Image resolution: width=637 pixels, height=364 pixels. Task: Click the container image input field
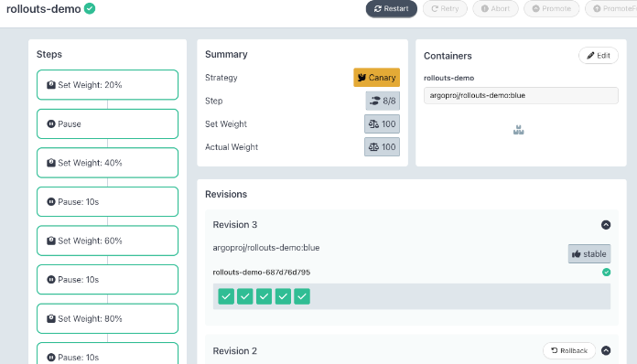pos(521,95)
